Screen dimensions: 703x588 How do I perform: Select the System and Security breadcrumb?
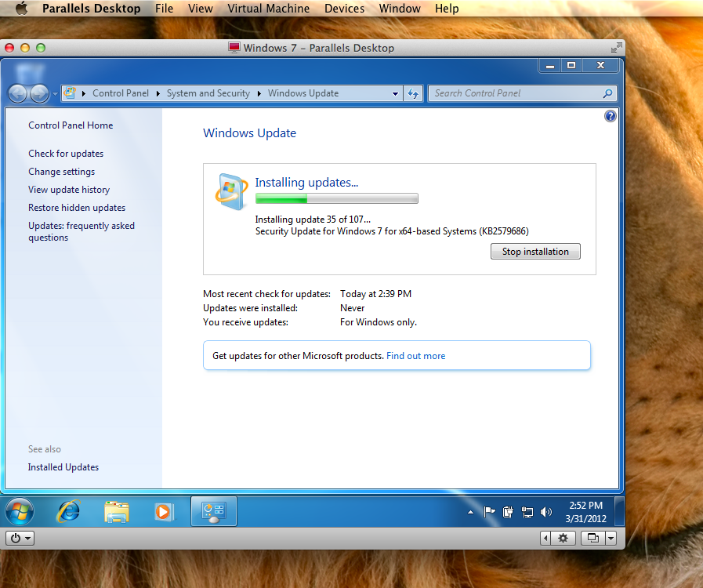tap(208, 93)
